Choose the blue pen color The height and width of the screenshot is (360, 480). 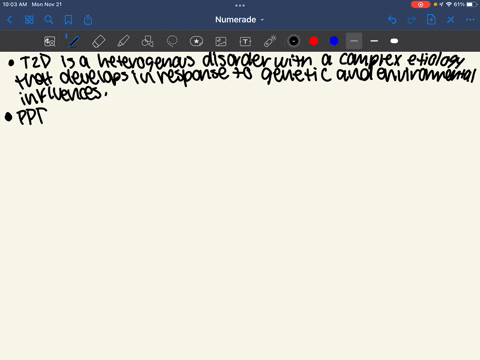[x=334, y=41]
